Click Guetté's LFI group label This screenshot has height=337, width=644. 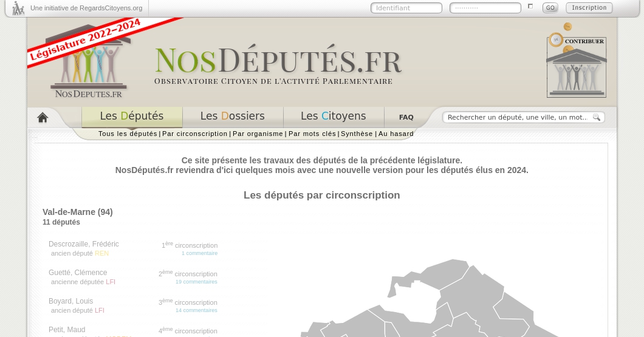click(111, 282)
